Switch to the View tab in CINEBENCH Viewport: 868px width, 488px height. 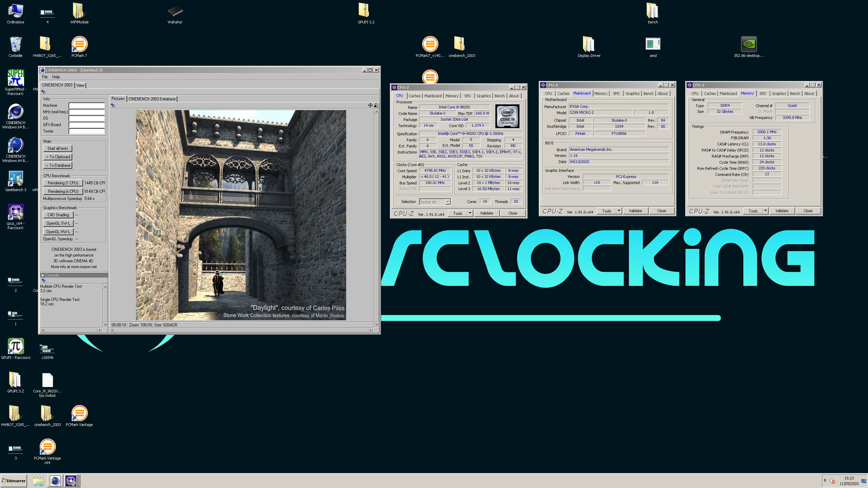point(80,85)
